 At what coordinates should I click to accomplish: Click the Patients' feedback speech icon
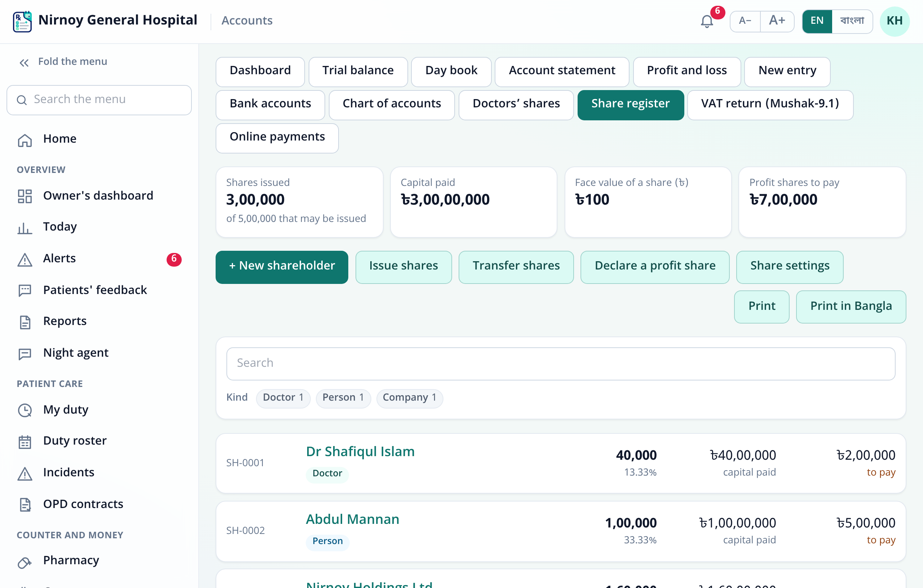(x=25, y=291)
